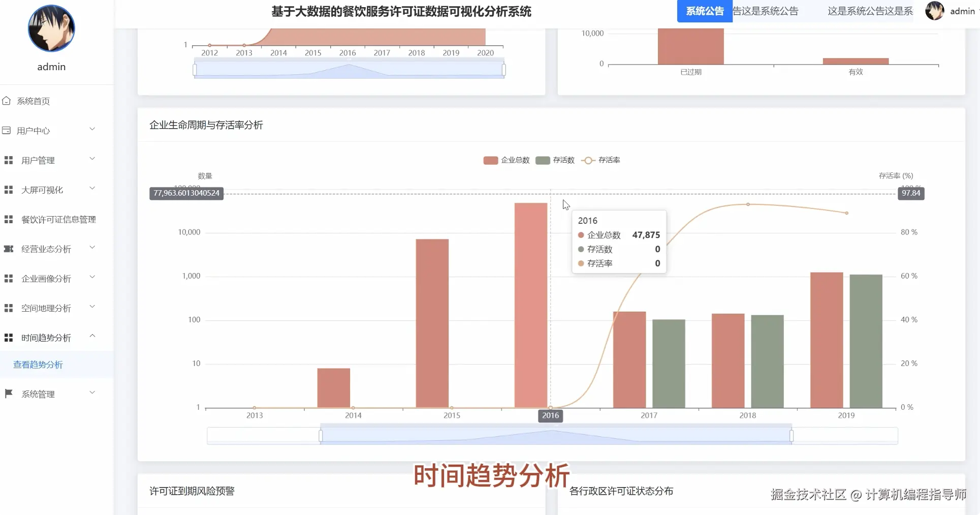Click the 各行政区许可证状态分布 card title

[621, 491]
